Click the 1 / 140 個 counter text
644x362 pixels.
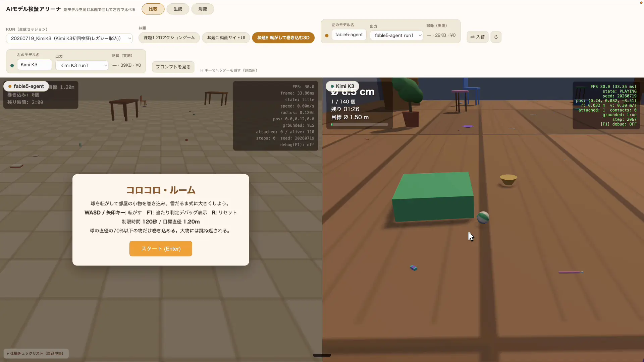point(343,102)
